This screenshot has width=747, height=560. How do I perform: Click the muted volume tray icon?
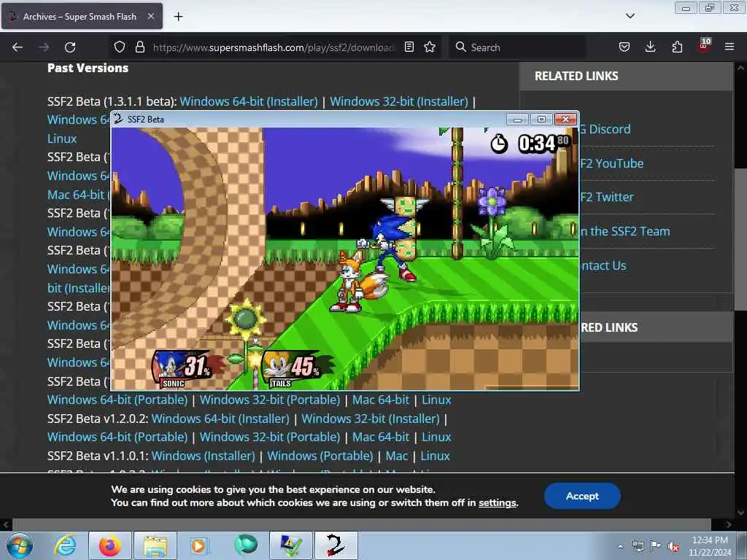click(673, 547)
